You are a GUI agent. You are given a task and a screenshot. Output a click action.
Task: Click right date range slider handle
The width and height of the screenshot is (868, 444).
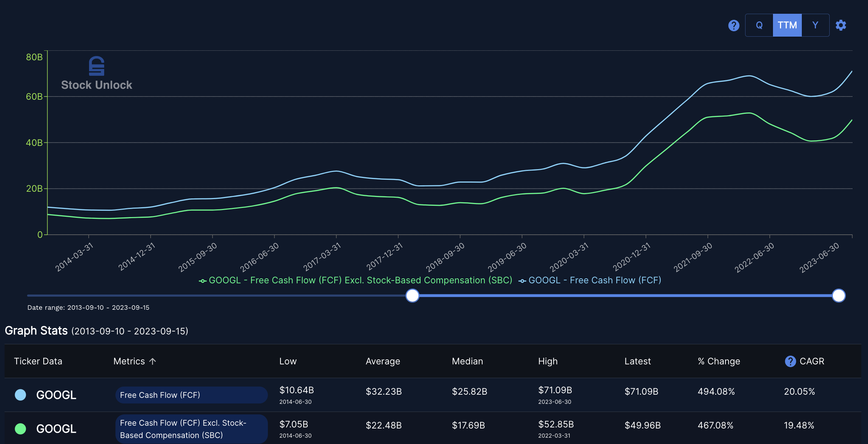[x=838, y=296]
